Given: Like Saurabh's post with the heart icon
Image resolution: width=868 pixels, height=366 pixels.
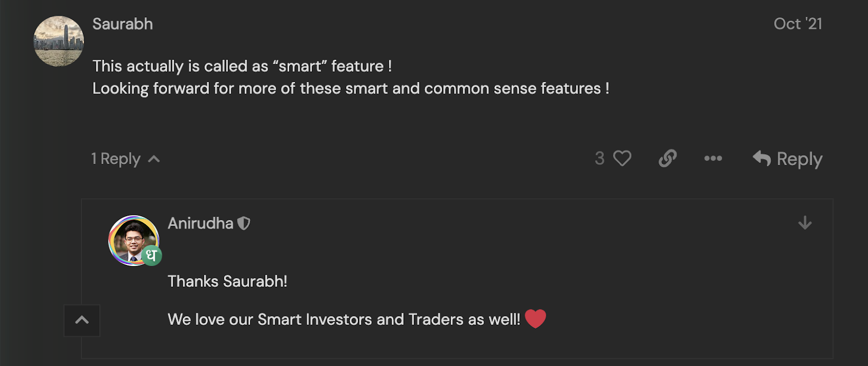Looking at the screenshot, I should click(622, 159).
